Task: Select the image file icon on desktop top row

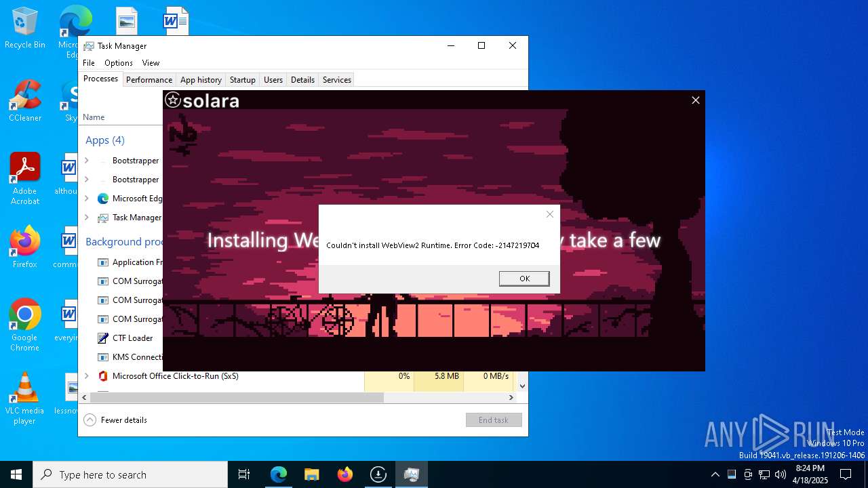Action: tap(127, 21)
